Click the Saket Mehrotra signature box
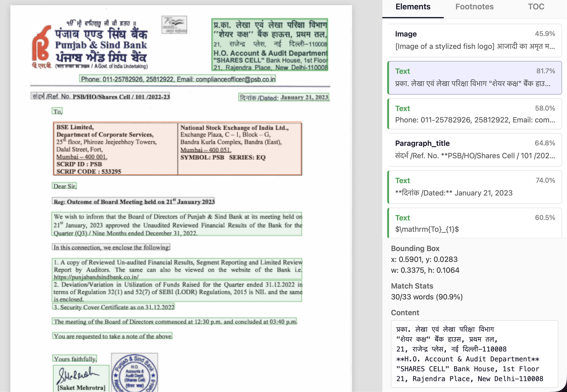 pyautogui.click(x=81, y=378)
